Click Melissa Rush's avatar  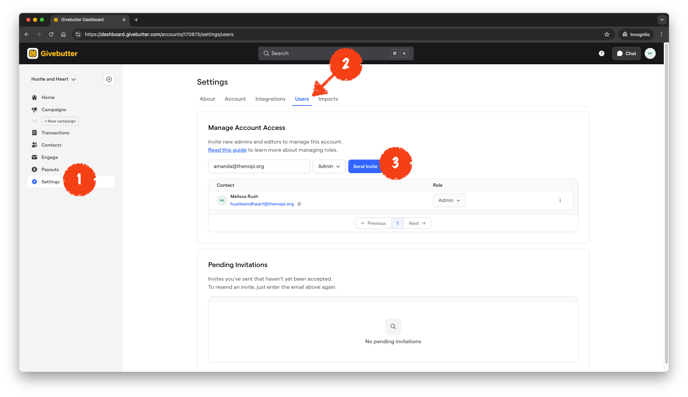click(x=222, y=200)
